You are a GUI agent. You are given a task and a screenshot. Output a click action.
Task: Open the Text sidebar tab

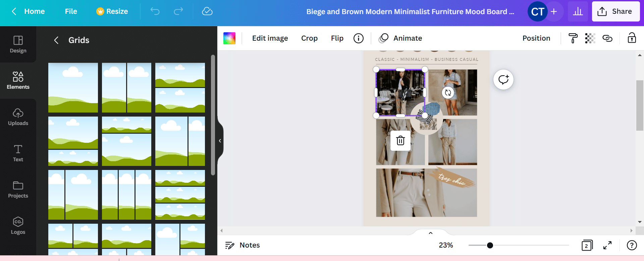click(x=18, y=153)
